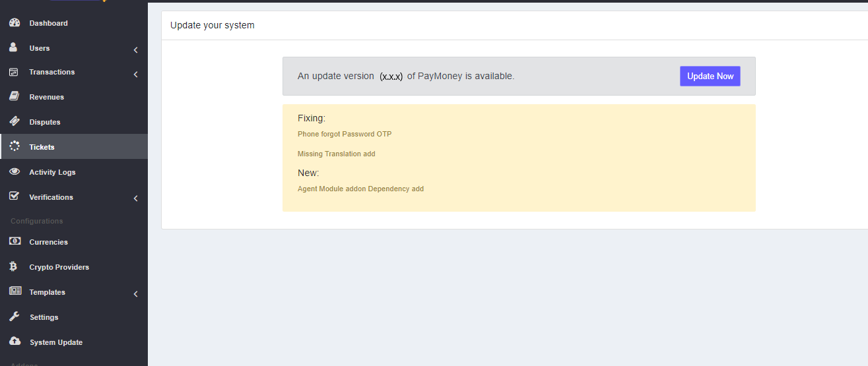868x366 pixels.
Task: Click the Disputes ticket icon
Action: [x=15, y=122]
